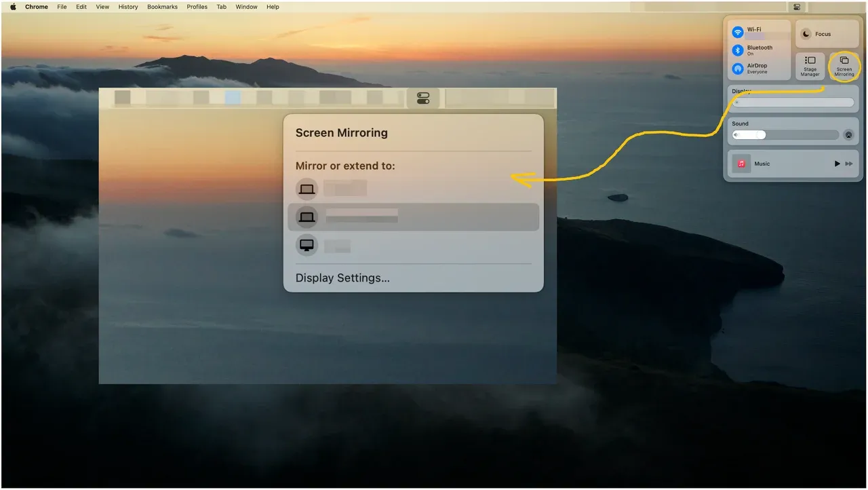Image resolution: width=868 pixels, height=490 pixels.
Task: Open the File menu
Action: (x=62, y=7)
